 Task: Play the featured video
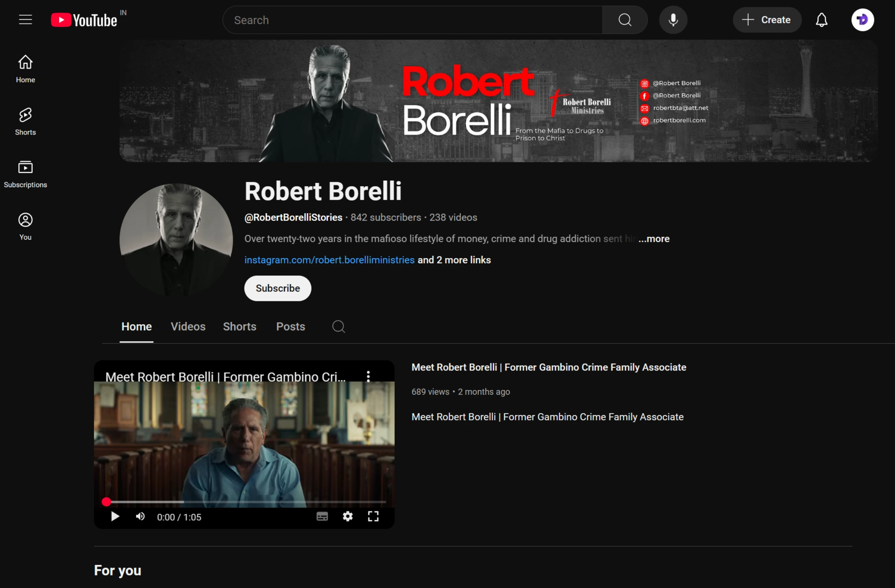(x=115, y=516)
